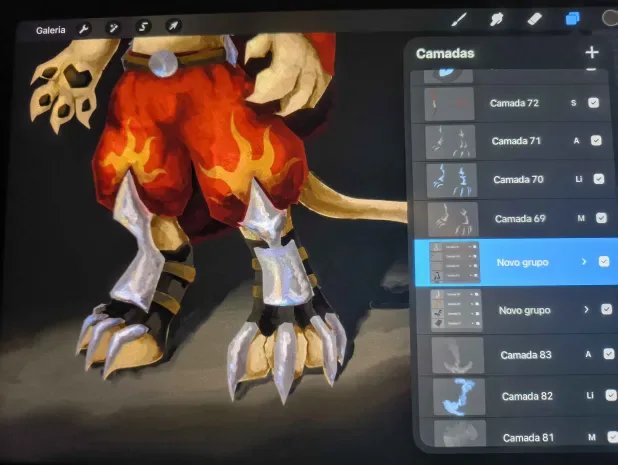Open blend mode M of Camada 69

click(581, 218)
